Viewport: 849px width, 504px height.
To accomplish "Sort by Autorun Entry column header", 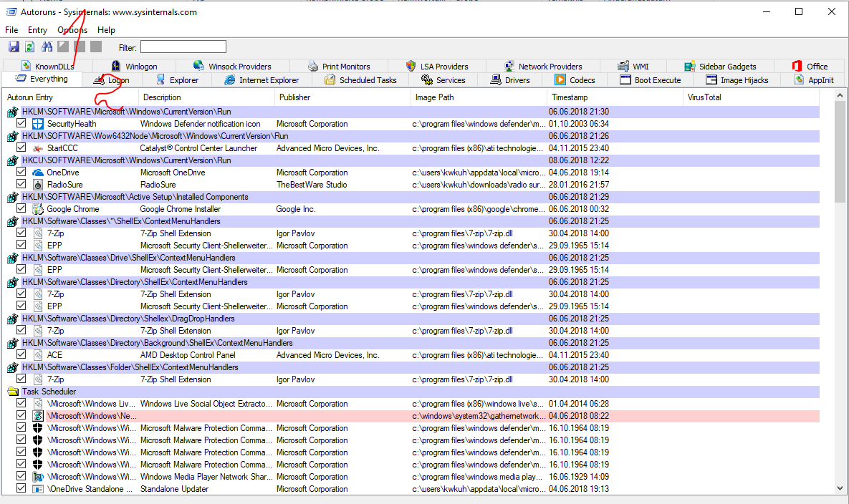I will pos(70,97).
